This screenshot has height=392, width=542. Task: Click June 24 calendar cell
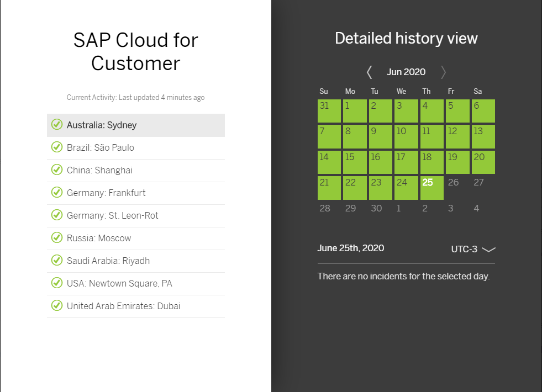[406, 188]
